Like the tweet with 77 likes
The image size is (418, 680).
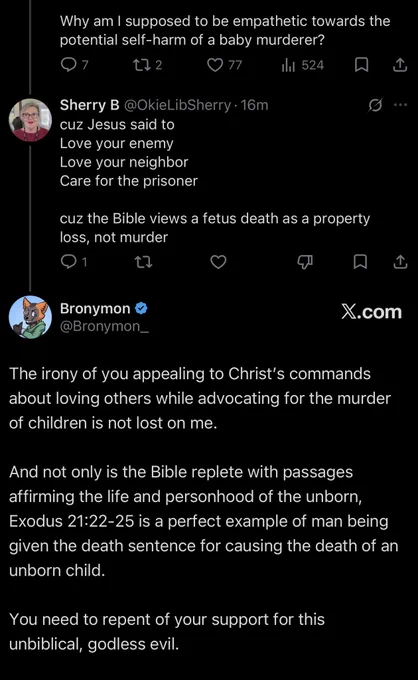click(224, 65)
